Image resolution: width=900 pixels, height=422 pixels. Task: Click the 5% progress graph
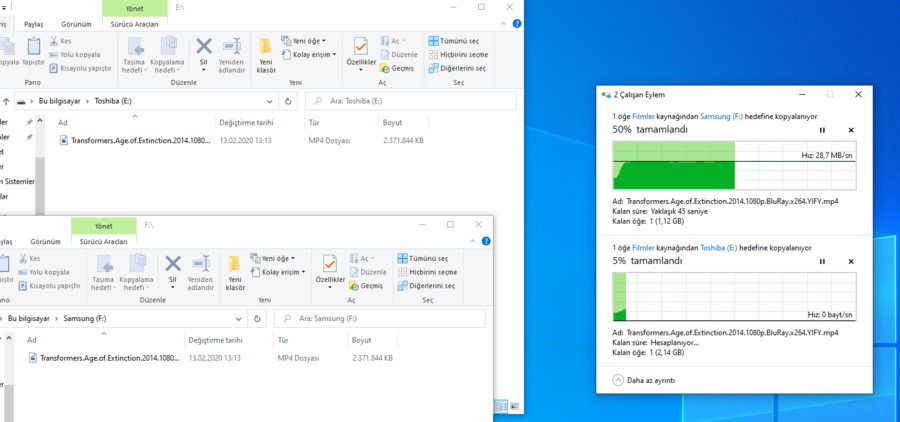(x=734, y=297)
